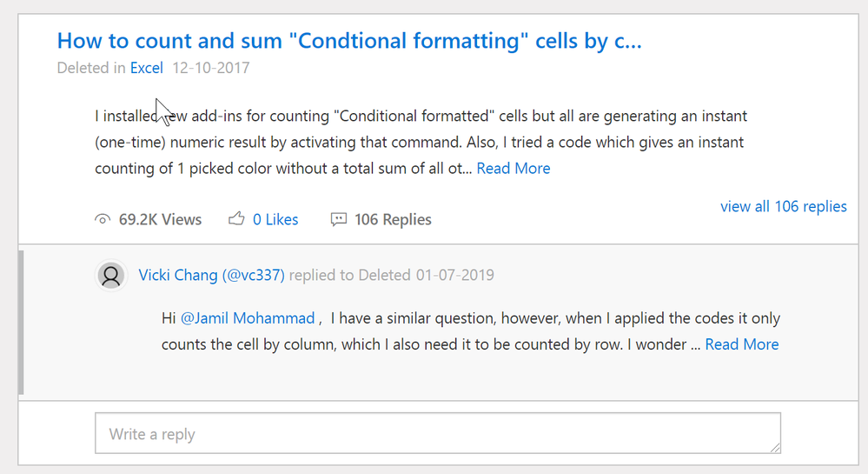Click the thumbs-up like icon

236,220
